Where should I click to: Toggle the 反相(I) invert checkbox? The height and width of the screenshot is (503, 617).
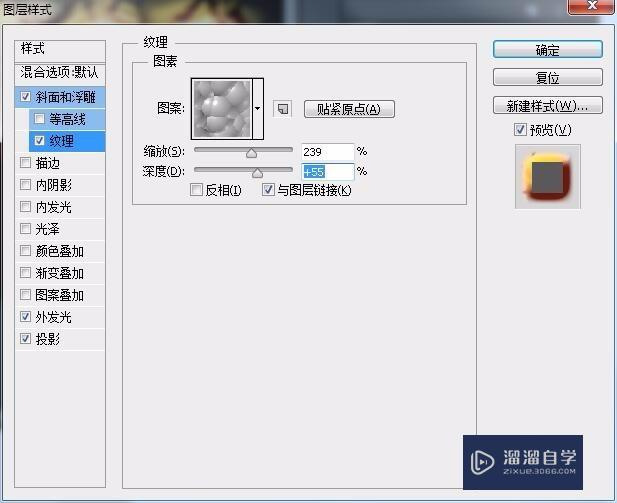(x=196, y=190)
